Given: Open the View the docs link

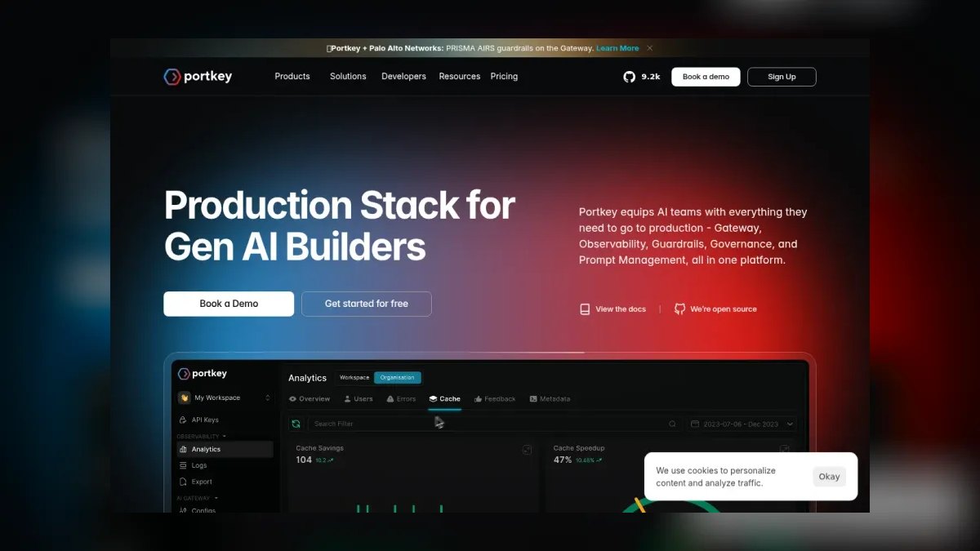Looking at the screenshot, I should 621,309.
